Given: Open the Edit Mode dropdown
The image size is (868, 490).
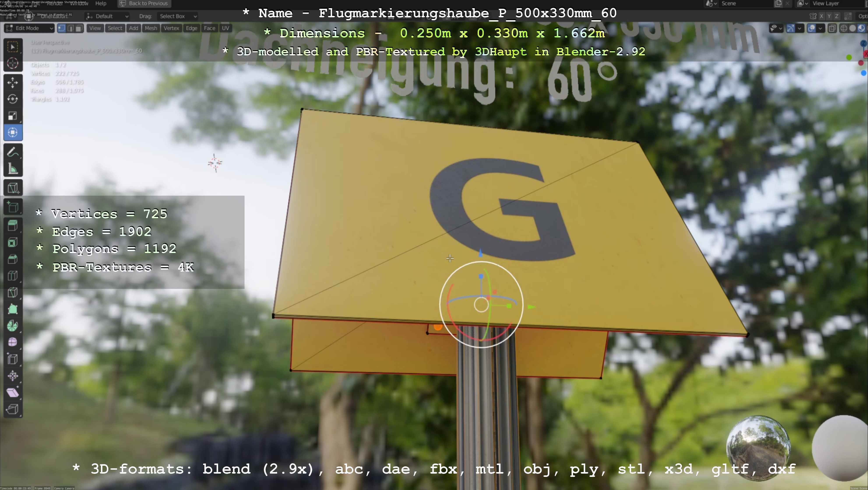Looking at the screenshot, I should (x=29, y=28).
